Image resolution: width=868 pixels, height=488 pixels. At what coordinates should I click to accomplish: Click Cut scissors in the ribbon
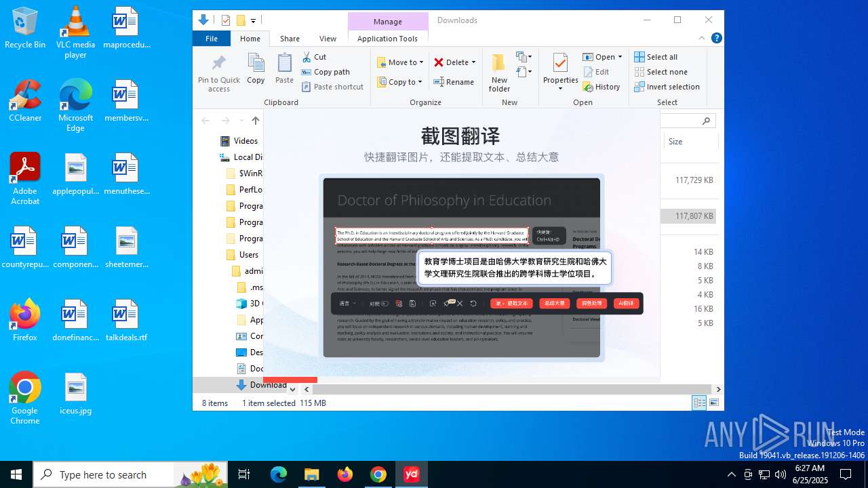314,57
